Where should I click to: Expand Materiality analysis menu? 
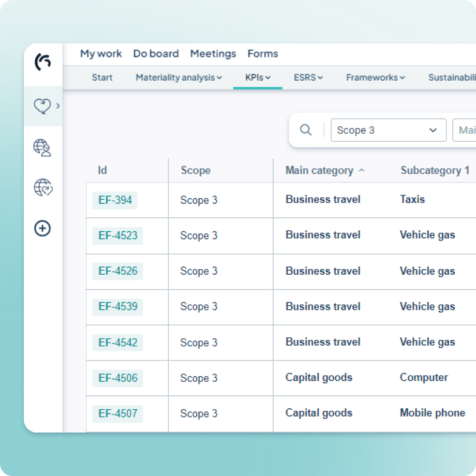(x=179, y=78)
